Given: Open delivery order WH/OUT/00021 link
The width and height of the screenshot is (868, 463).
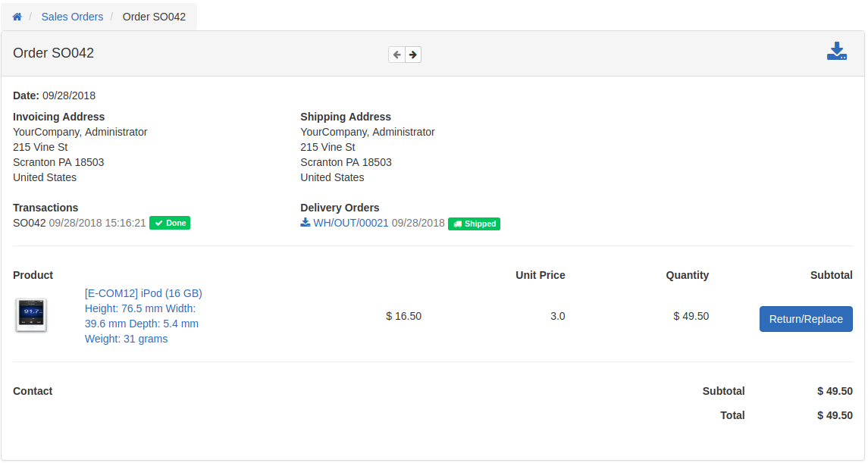Looking at the screenshot, I should click(351, 223).
